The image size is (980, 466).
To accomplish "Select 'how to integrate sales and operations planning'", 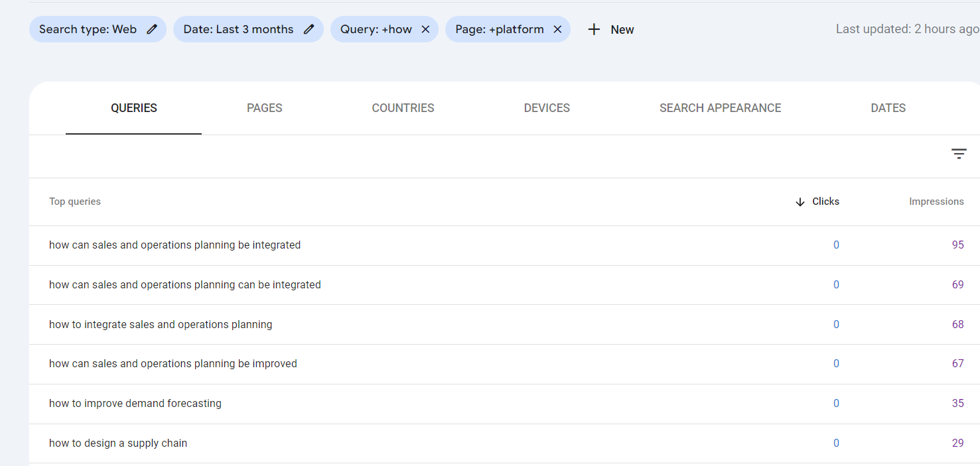I will [x=161, y=325].
